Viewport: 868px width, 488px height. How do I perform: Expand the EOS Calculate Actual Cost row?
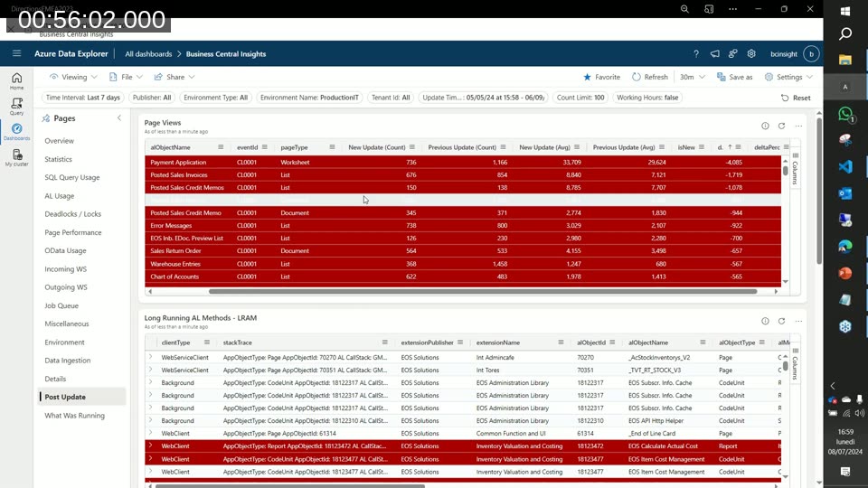[x=151, y=446]
